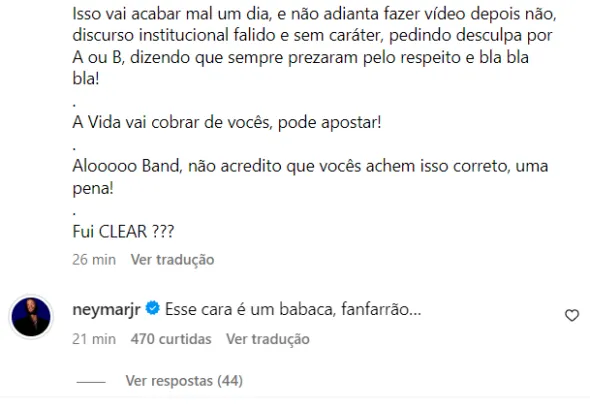Viewport: 590px width, 409px height.
Task: View the 470 curtidas likes list
Action: pyautogui.click(x=171, y=339)
